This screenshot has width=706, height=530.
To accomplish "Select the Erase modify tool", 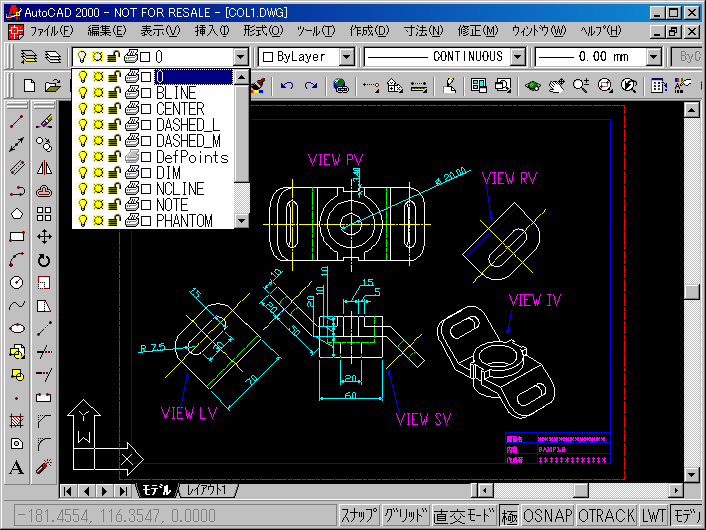I will 44,122.
